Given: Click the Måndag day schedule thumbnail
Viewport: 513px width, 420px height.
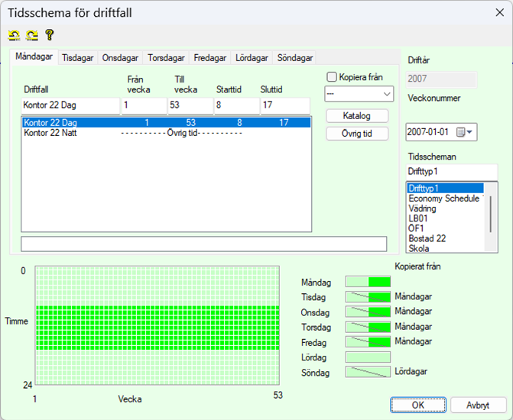Looking at the screenshot, I should click(368, 282).
